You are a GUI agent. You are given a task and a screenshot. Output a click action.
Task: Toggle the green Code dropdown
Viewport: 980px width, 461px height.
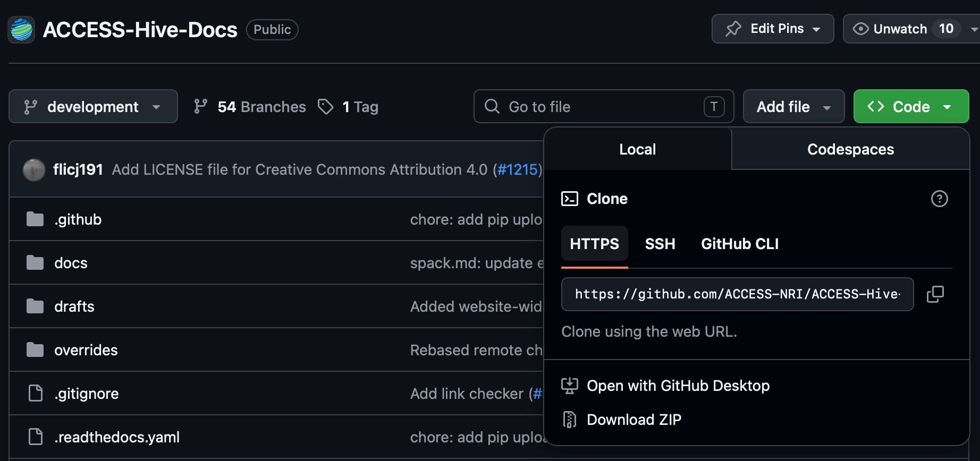911,106
